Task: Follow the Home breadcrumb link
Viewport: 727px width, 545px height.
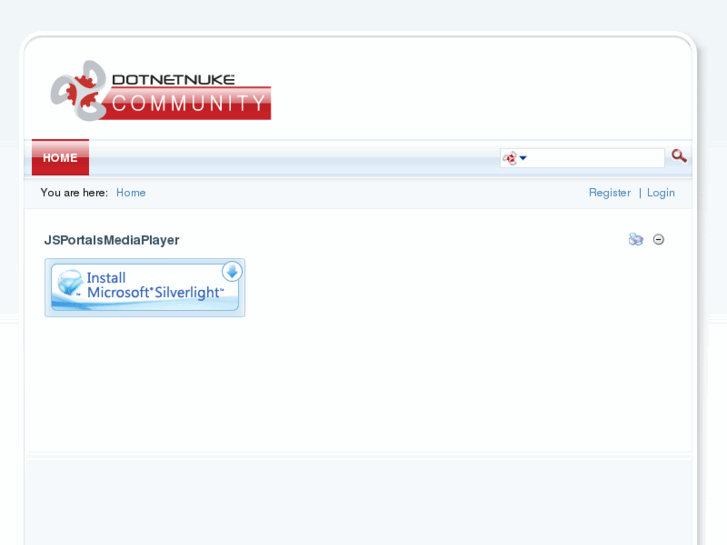Action: pyautogui.click(x=131, y=192)
